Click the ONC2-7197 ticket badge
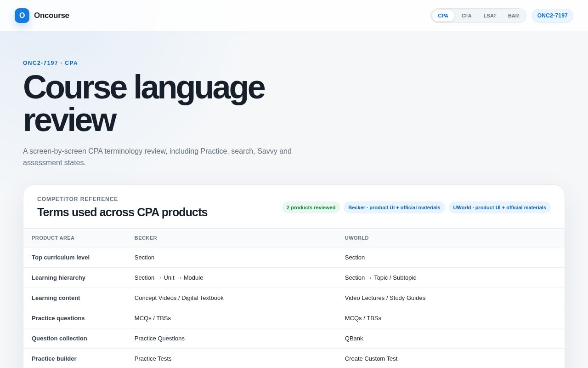 tap(553, 16)
